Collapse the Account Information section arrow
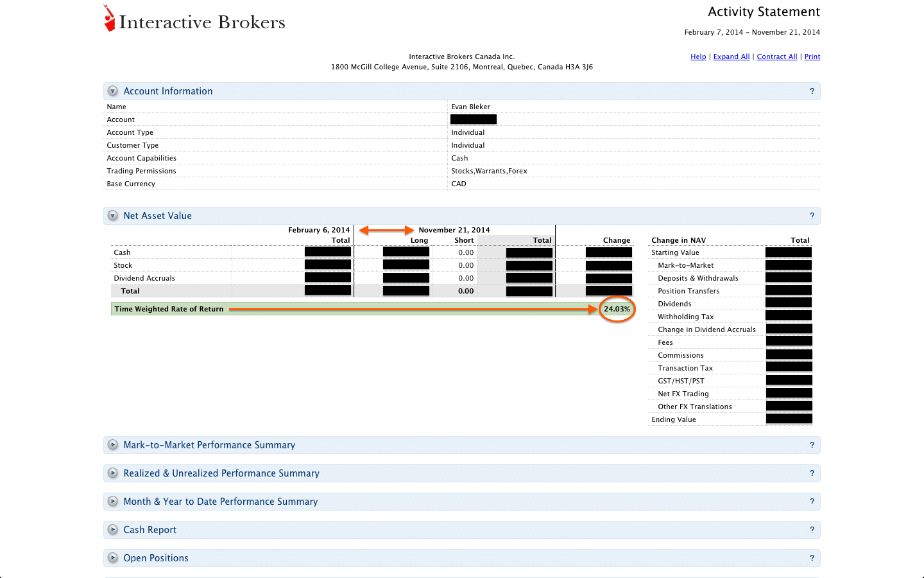 (x=113, y=91)
